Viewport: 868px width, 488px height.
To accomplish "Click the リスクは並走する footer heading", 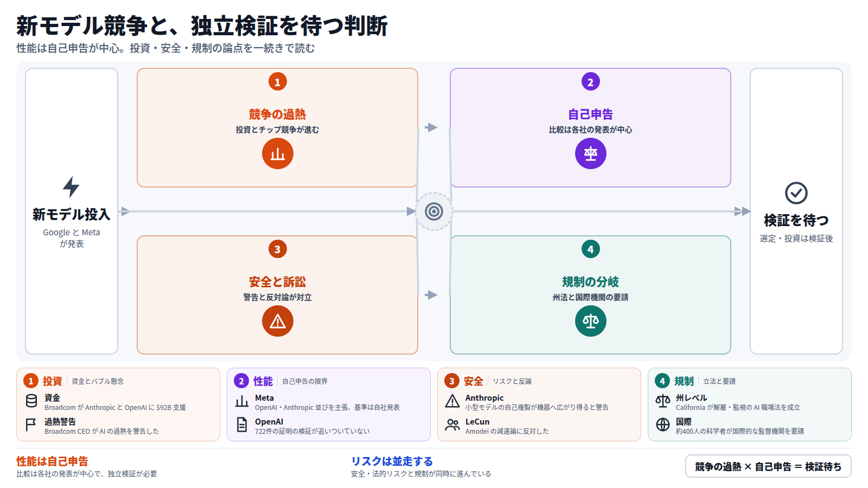I will [392, 461].
